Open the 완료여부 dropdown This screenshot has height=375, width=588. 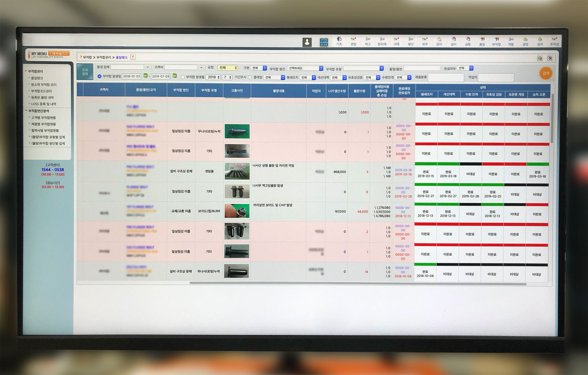pos(465,68)
